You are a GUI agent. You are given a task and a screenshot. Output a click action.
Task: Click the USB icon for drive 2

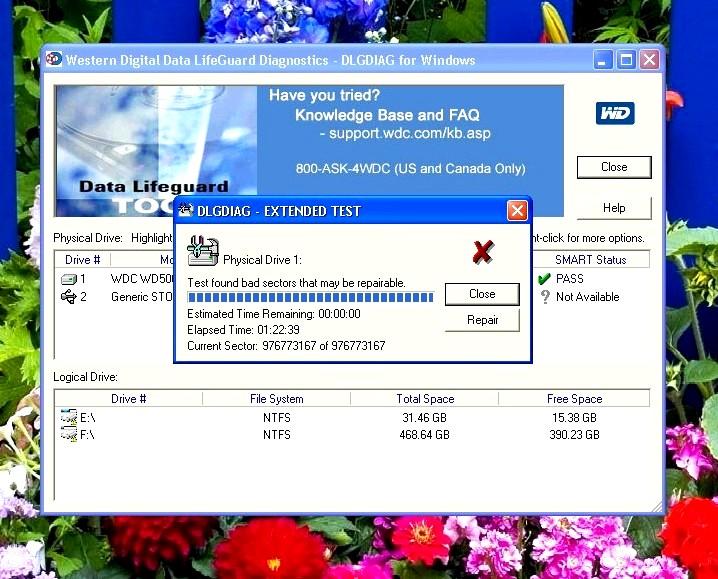click(69, 297)
